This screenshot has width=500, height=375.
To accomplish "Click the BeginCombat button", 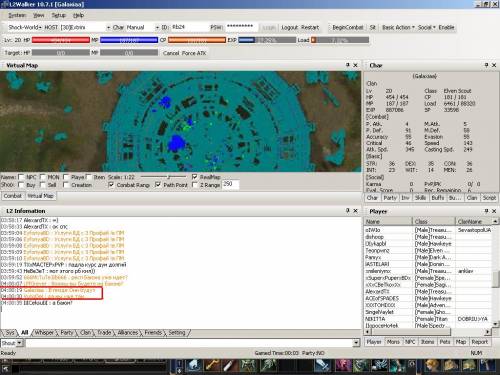I will click(x=348, y=27).
